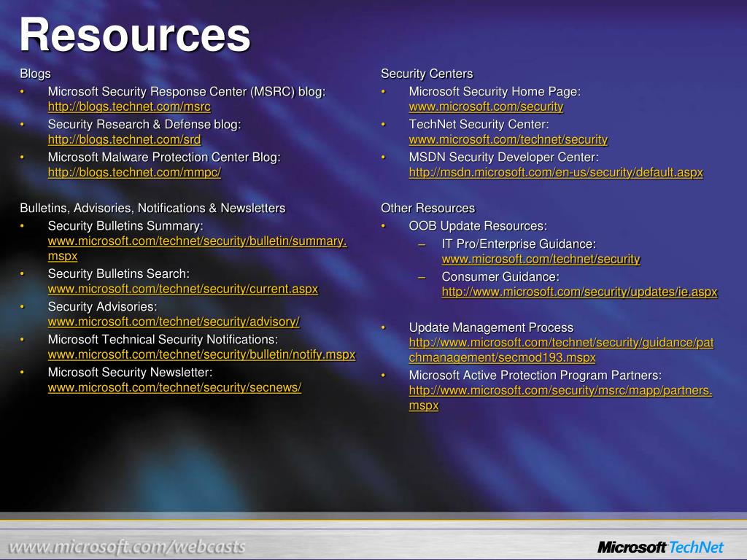Click the Microsoft TechNet logo
This screenshot has width=747, height=560.
point(660,547)
